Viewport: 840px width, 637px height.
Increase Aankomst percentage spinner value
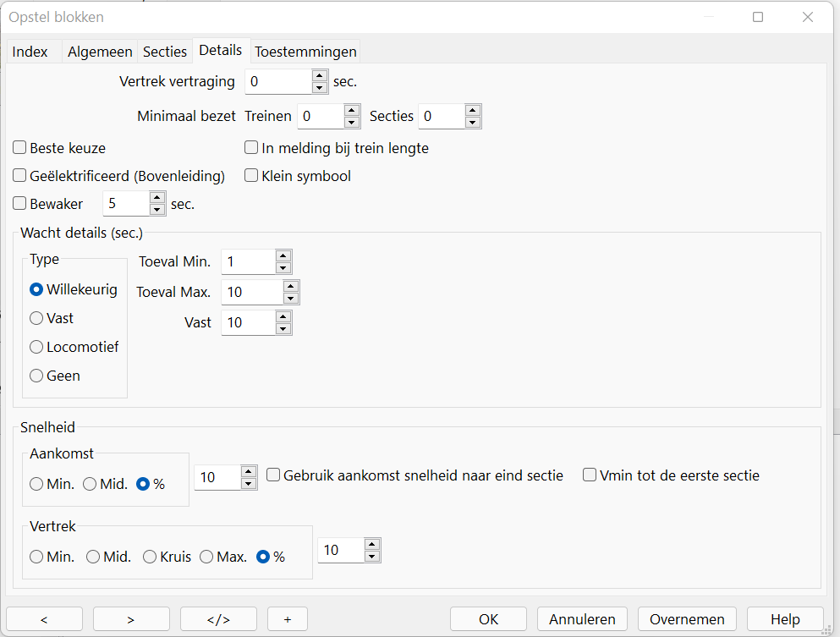coord(249,471)
